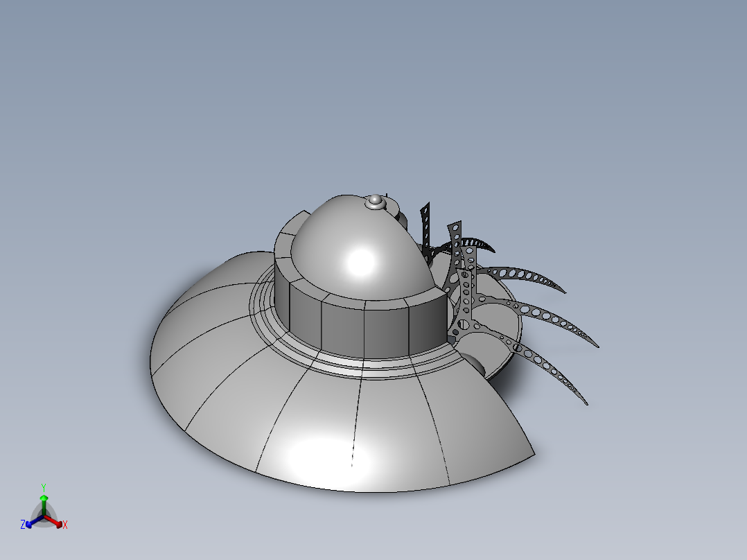Screen dimensions: 747x560
Task: Click the green Y axis of orientation triad
Action: tap(44, 505)
